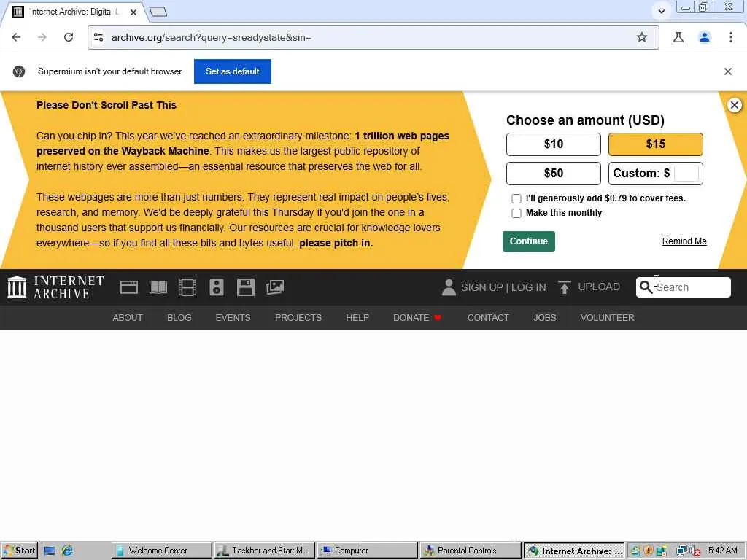The image size is (747, 560).
Task: Choose the $50 donation amount
Action: [x=553, y=174]
